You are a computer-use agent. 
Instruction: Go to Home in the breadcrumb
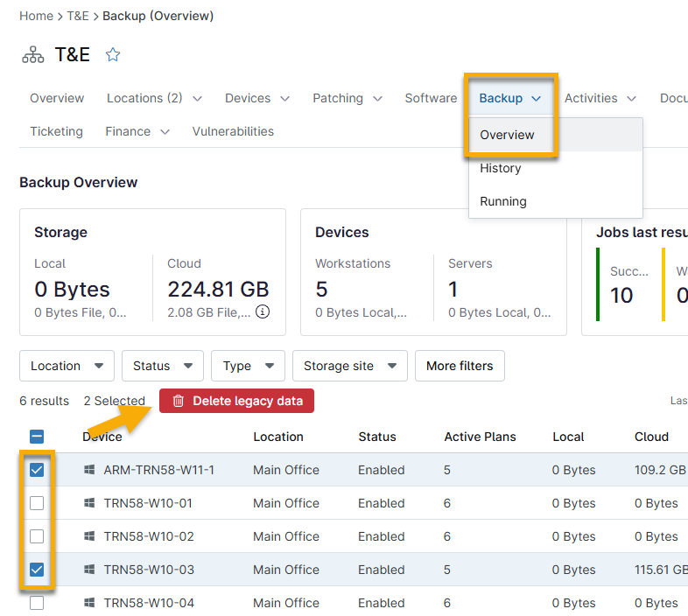pyautogui.click(x=36, y=16)
